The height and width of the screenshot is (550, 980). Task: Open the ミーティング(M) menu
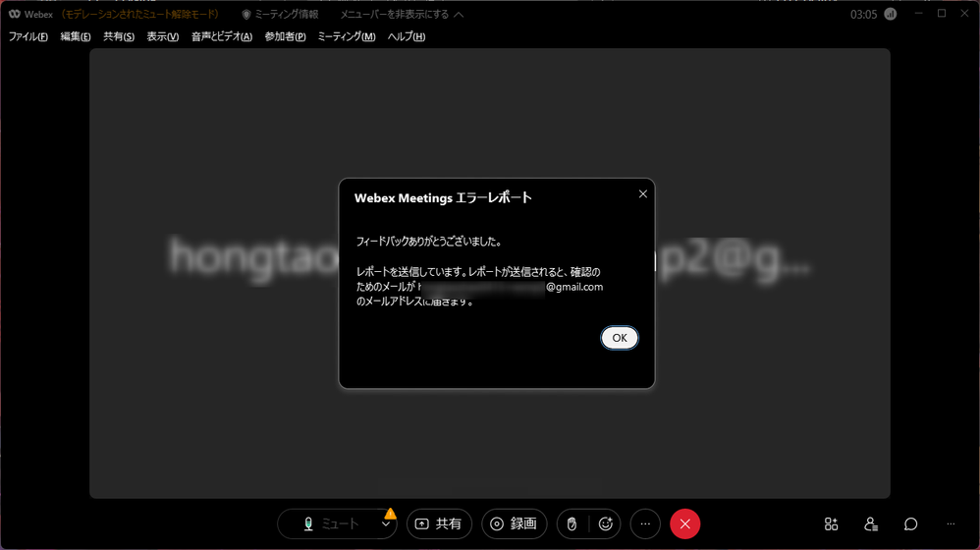(x=347, y=37)
